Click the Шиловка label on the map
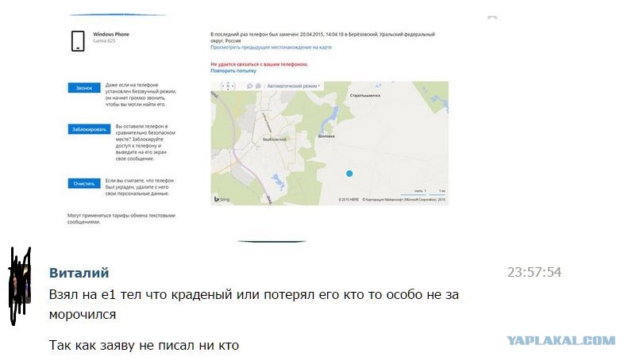The width and height of the screenshot is (636, 364). click(x=326, y=136)
